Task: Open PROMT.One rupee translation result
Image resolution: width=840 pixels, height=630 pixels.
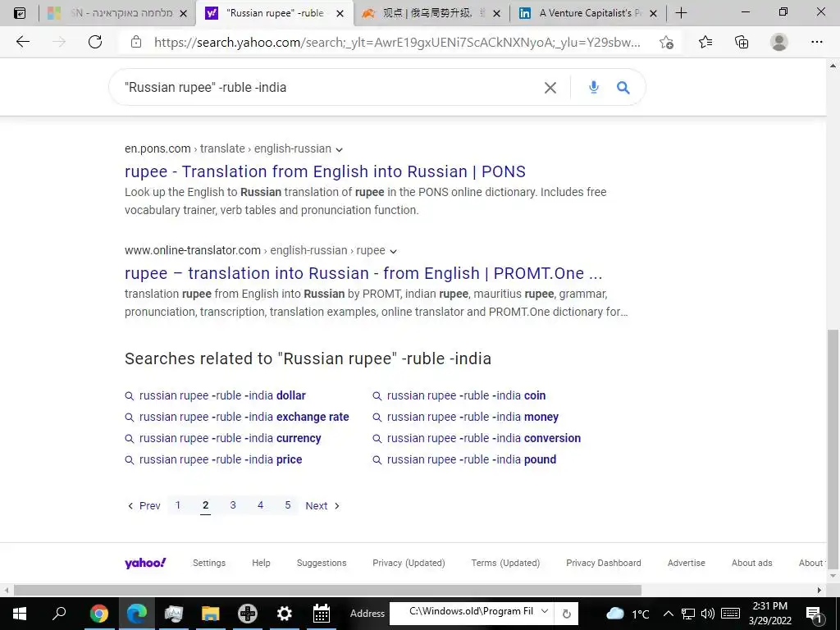Action: (363, 273)
